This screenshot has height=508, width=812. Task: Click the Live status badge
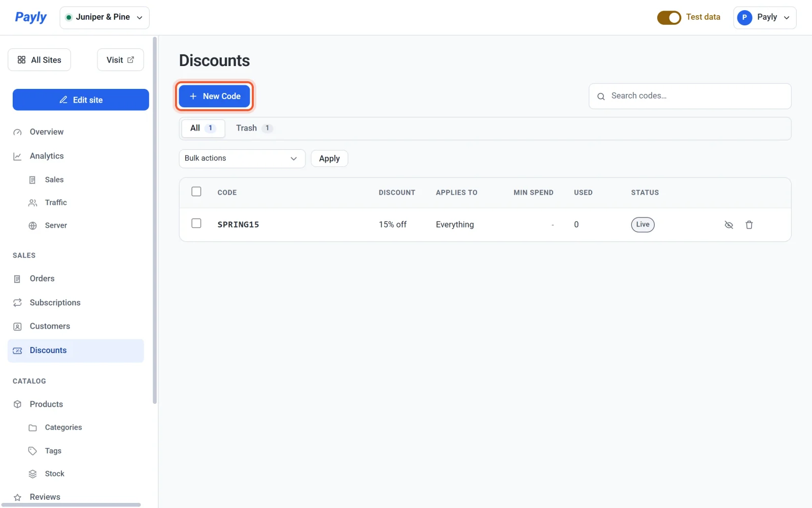pos(642,225)
